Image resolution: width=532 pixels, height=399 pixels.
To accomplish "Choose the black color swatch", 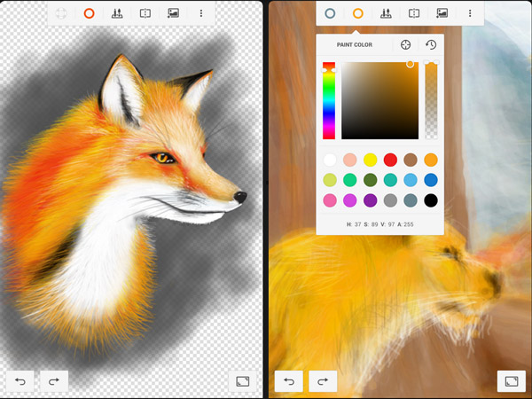I will tap(431, 200).
